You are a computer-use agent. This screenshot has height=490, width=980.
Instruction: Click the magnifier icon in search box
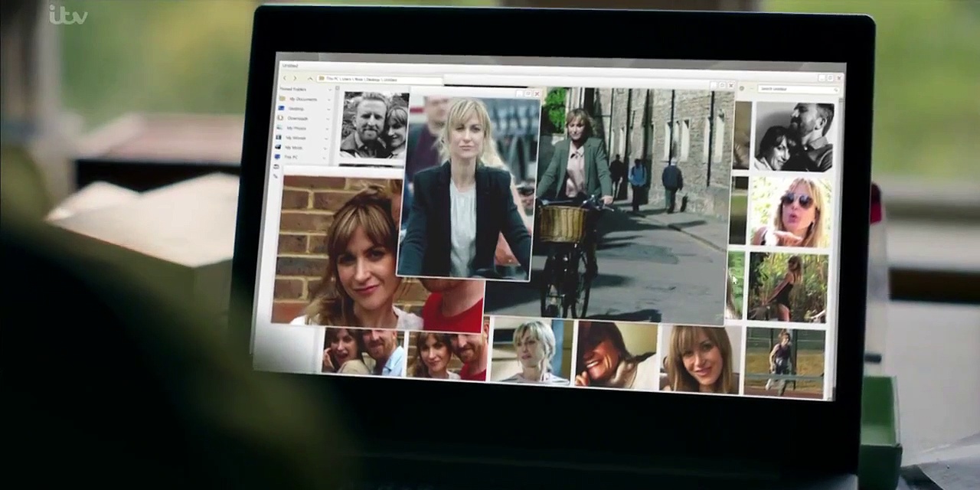point(837,90)
